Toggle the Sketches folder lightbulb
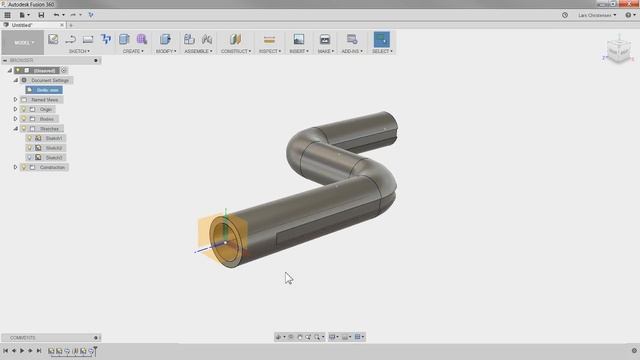 click(24, 129)
